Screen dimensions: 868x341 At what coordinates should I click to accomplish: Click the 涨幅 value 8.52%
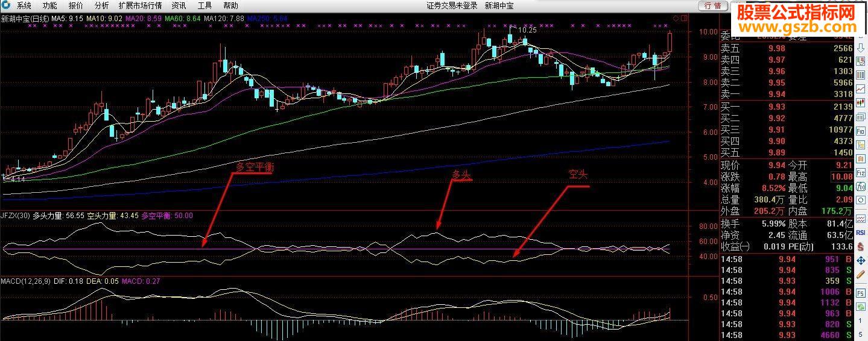tap(773, 188)
